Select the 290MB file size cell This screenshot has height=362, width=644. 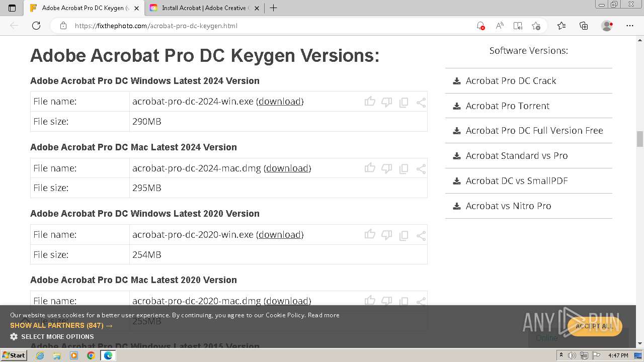point(278,121)
